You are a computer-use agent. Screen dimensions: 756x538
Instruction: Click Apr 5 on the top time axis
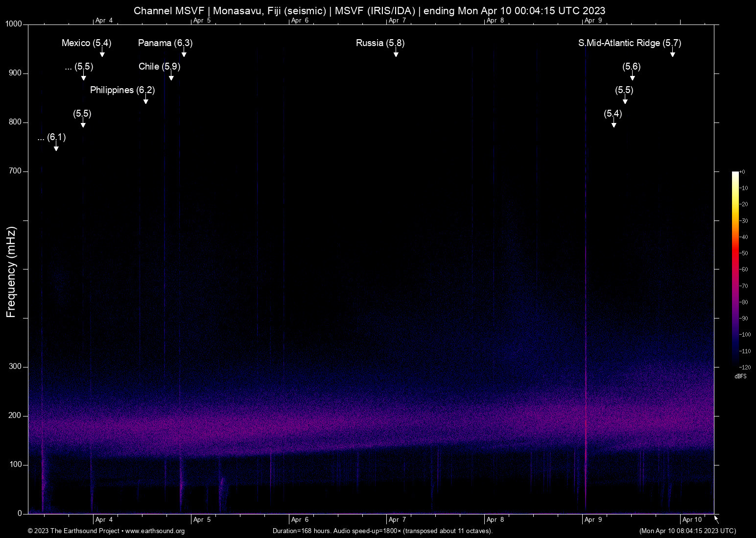tap(202, 21)
